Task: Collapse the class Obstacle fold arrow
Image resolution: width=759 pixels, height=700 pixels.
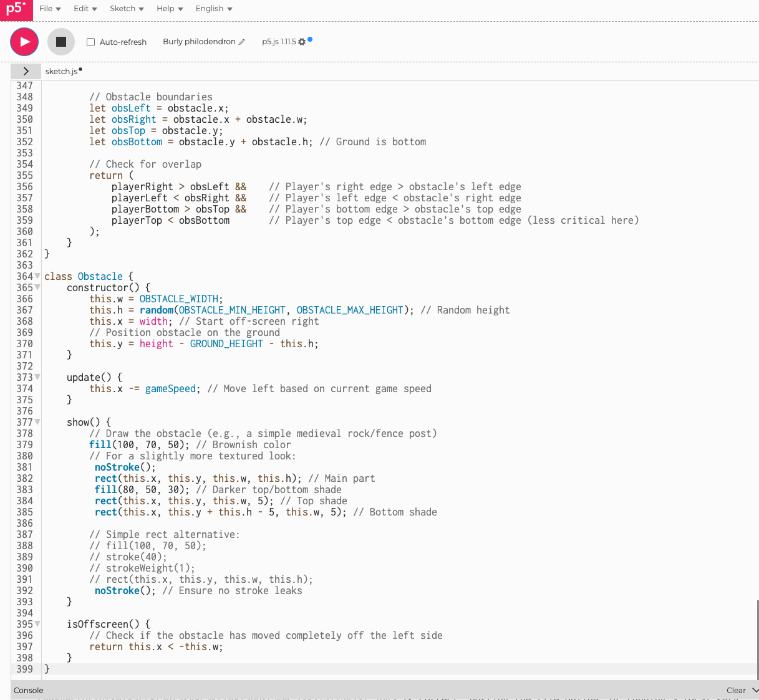Action: 37,276
